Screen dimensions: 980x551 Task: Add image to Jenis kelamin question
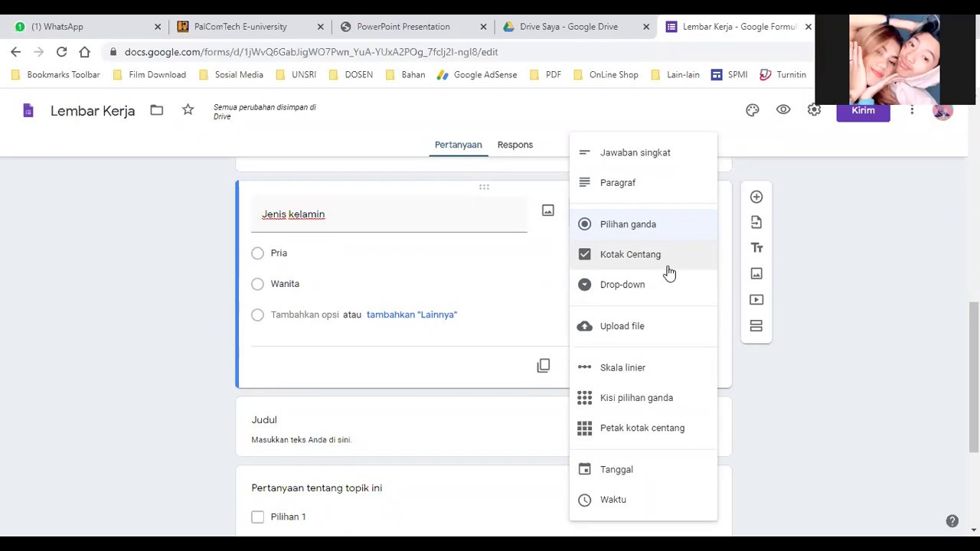(x=548, y=210)
